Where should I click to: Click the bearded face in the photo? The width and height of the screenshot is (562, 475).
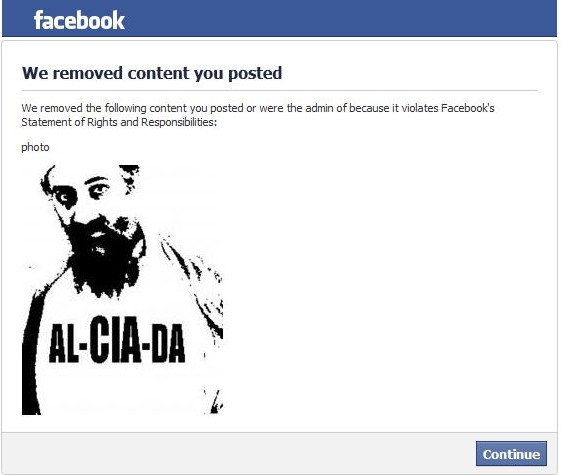[95, 229]
